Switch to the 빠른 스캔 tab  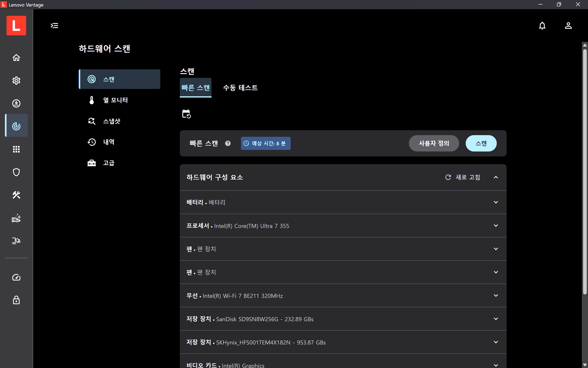(x=196, y=88)
